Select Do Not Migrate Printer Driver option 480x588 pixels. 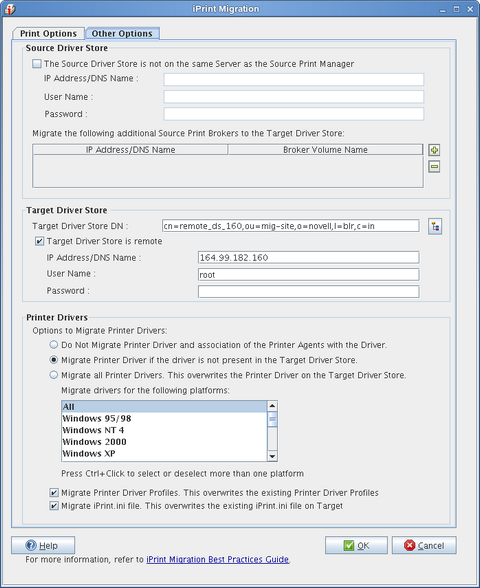pyautogui.click(x=54, y=345)
